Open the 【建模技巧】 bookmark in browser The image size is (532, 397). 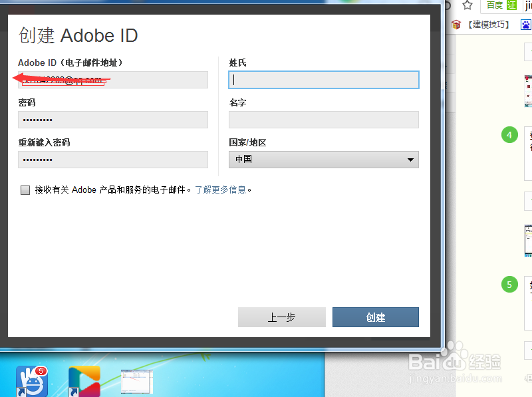pyautogui.click(x=489, y=25)
